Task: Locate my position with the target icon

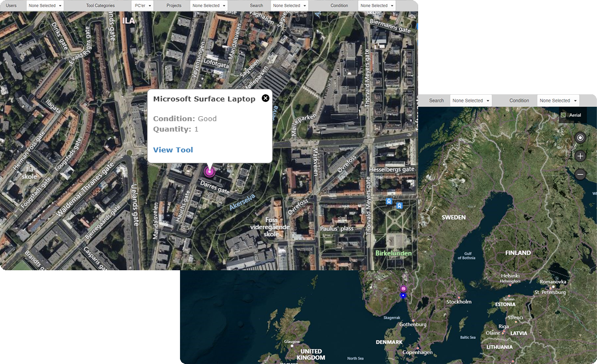Action: [x=580, y=138]
